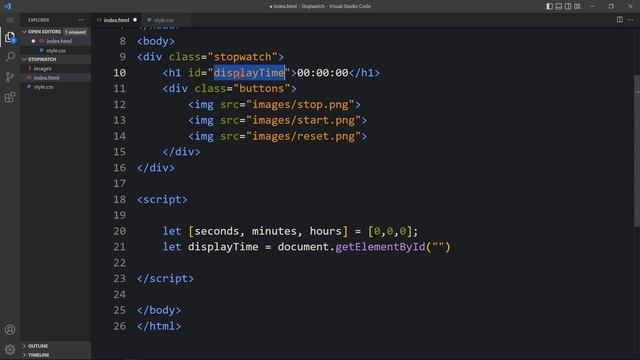640x360 pixels.
Task: Open the Extensions view
Action: [10, 97]
